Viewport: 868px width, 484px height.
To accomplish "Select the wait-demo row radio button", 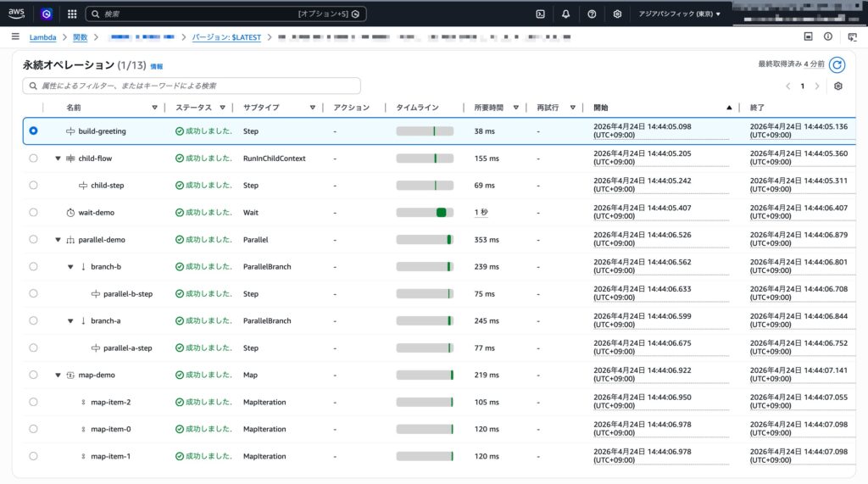I will coord(33,213).
